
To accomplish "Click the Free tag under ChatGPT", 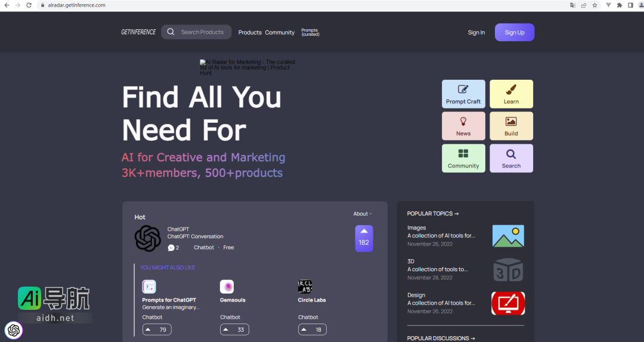I will (x=228, y=247).
